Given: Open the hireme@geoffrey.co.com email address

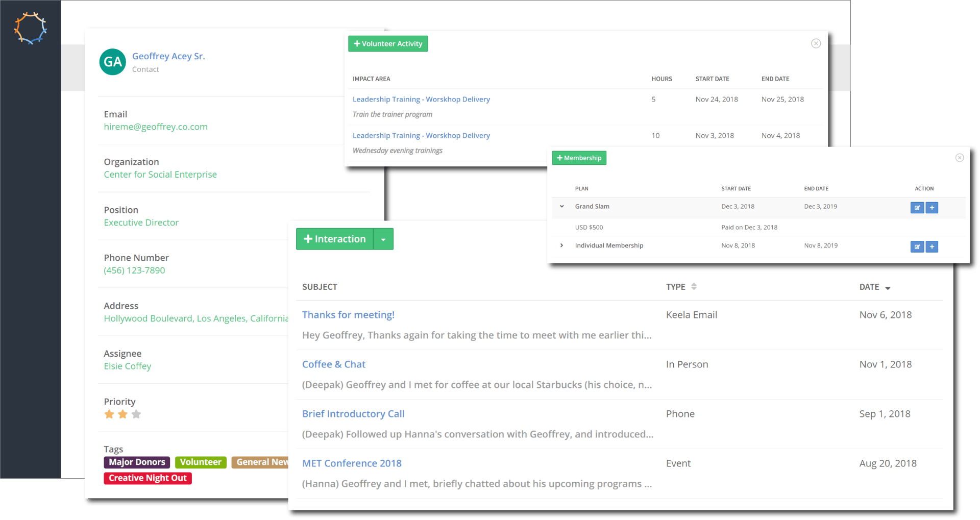Looking at the screenshot, I should click(x=156, y=127).
